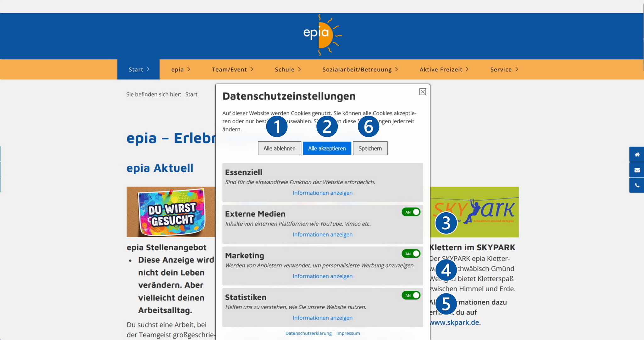Click numbered circle 1 marker
The width and height of the screenshot is (644, 340).
click(x=277, y=126)
